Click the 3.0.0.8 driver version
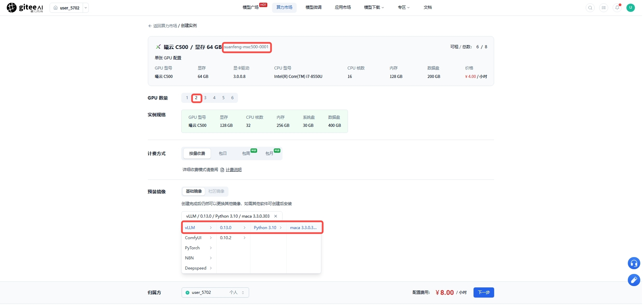644x308 pixels. click(239, 77)
